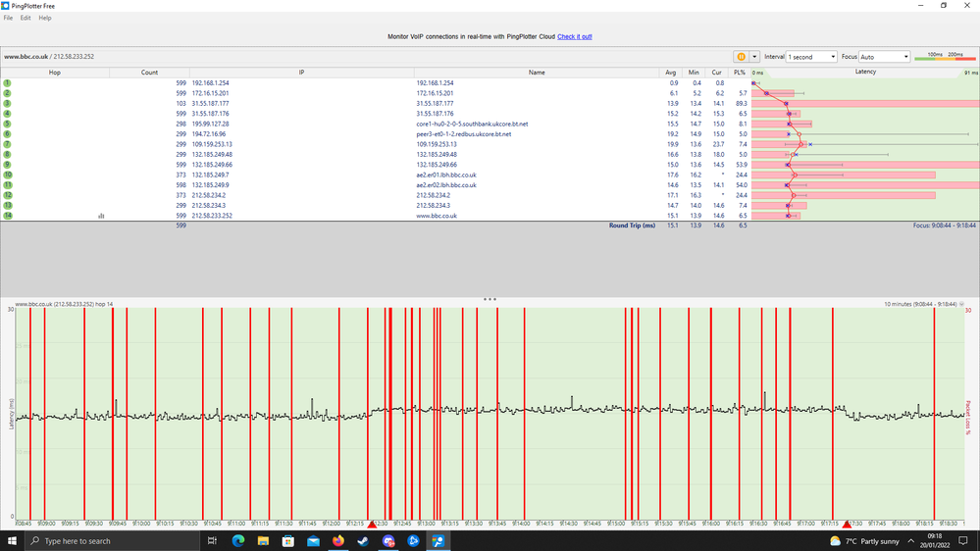
Task: Toggle the graph icon on hop 14 row
Action: coord(101,215)
